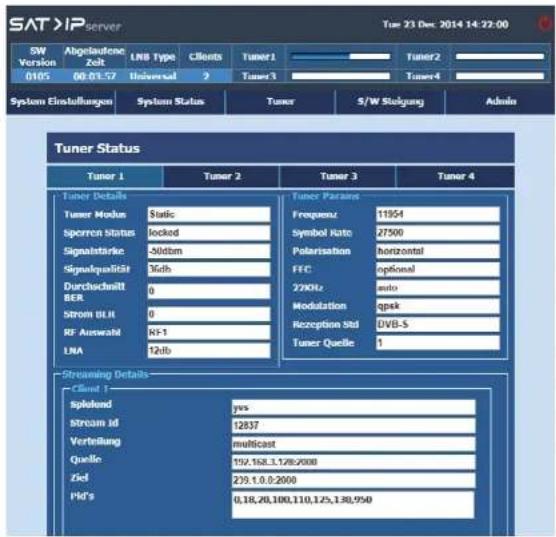Click Tuner Modus field showing Static
The image size is (556, 537).
click(x=209, y=214)
